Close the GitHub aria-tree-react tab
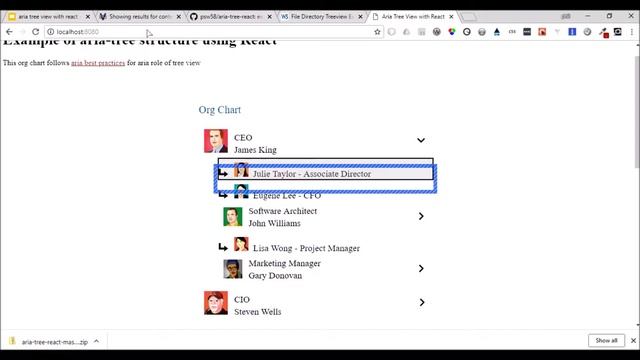The width and height of the screenshot is (640, 360). tap(269, 17)
